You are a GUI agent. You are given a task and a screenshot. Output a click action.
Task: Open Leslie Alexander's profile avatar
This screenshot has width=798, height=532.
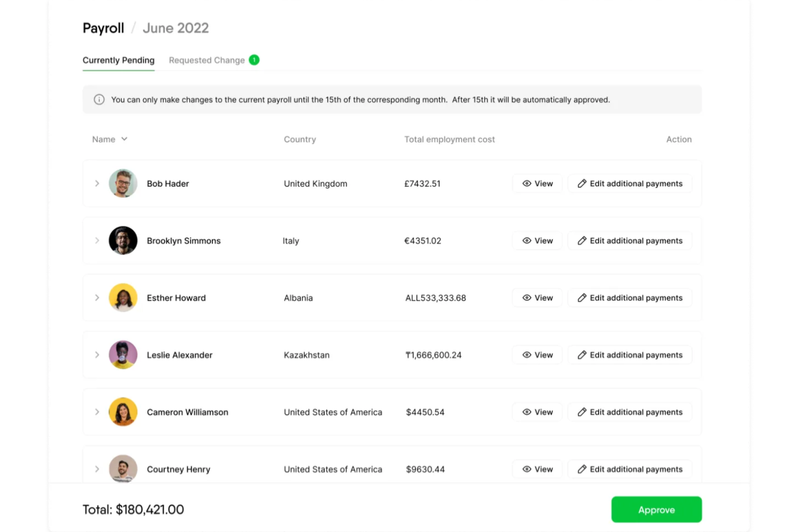coord(123,355)
